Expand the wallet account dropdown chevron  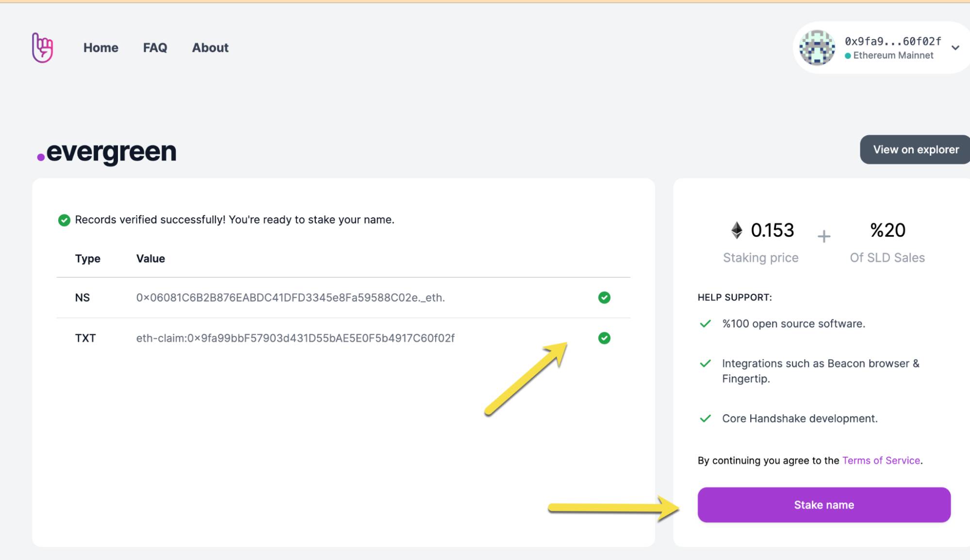(x=955, y=48)
